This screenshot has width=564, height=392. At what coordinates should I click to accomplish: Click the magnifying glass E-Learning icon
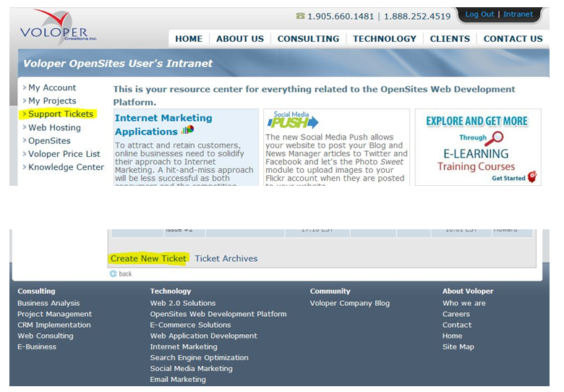pos(494,138)
